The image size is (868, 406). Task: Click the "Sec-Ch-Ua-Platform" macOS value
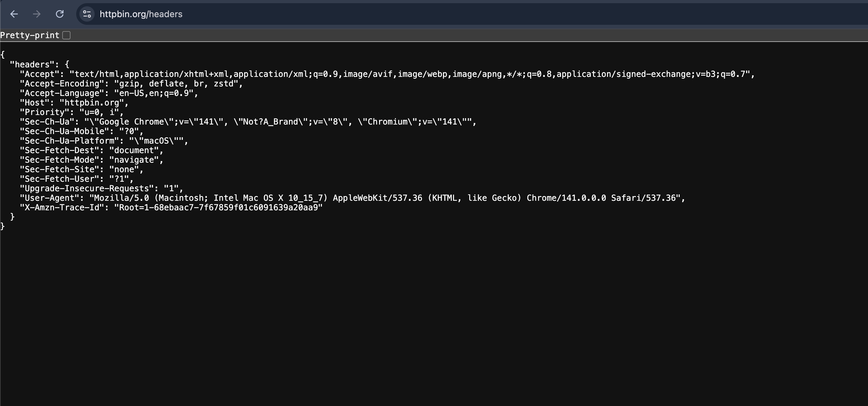(156, 141)
